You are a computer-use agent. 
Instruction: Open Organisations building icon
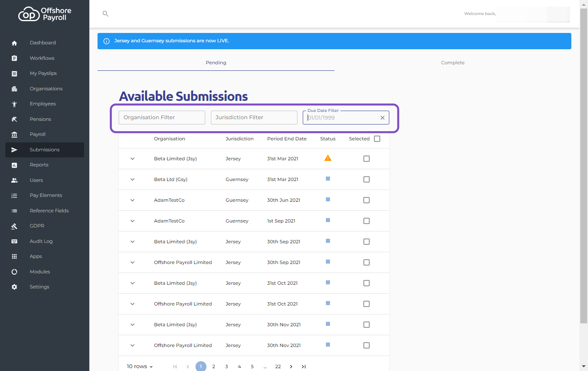point(14,89)
